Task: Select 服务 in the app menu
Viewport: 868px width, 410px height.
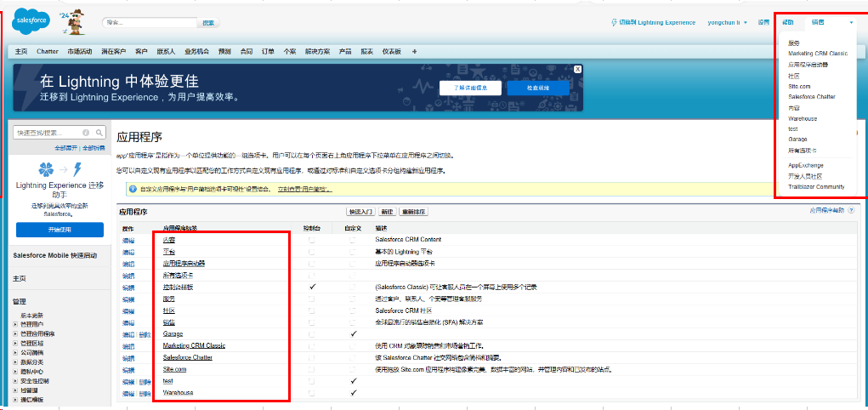Action: point(794,43)
